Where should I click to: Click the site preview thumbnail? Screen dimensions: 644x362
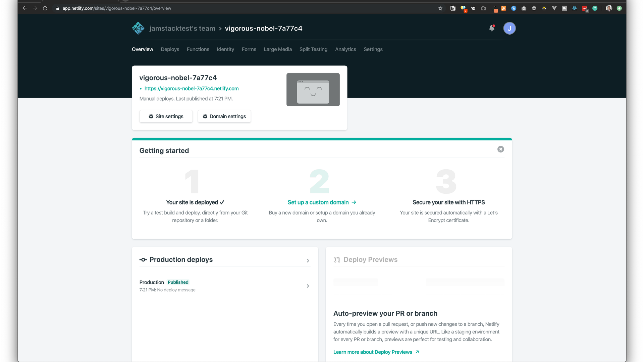tap(313, 89)
